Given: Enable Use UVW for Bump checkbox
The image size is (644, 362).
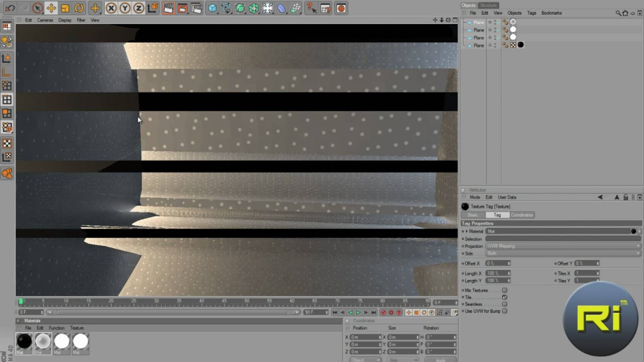Looking at the screenshot, I should coord(505,311).
